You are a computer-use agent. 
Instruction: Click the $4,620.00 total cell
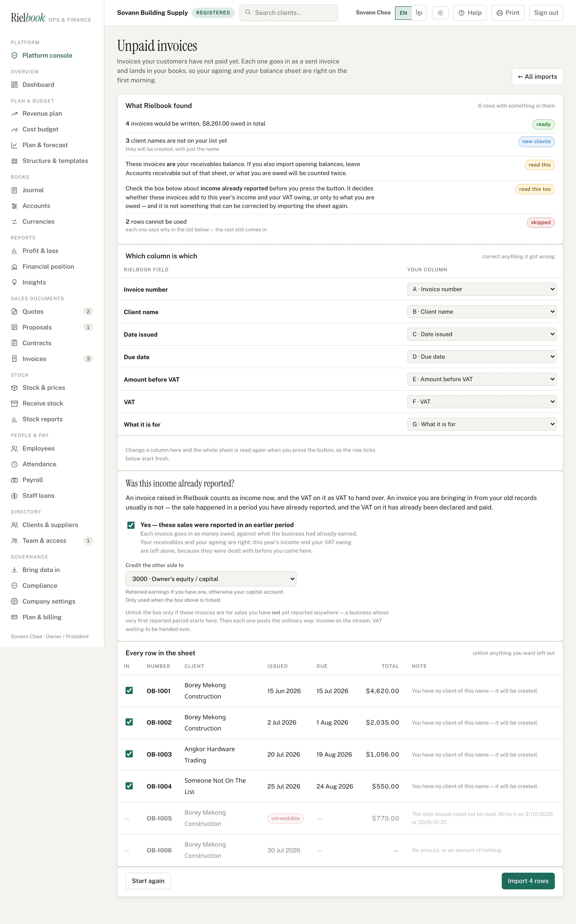click(382, 691)
